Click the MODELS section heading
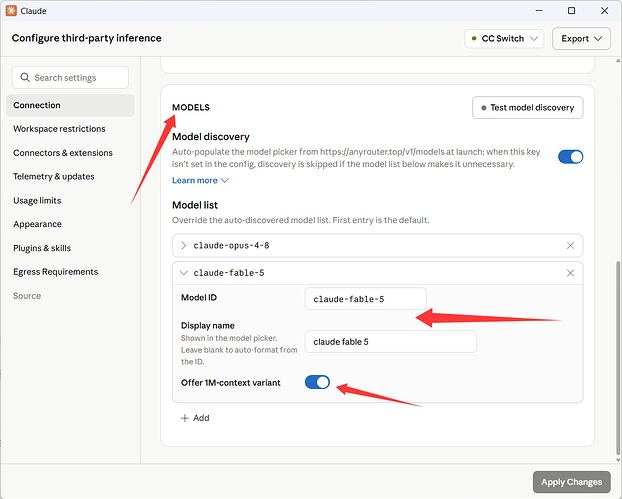This screenshot has width=622, height=499. 191,107
